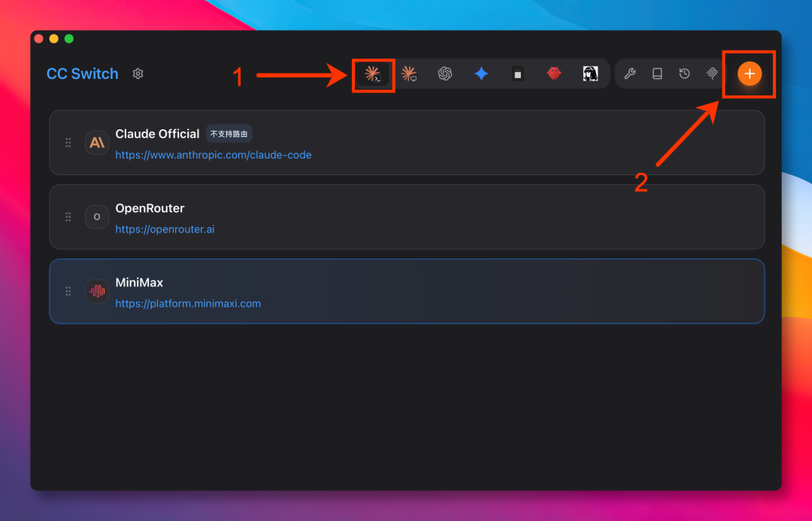This screenshot has width=812, height=521.
Task: Open the book icon in toolbar
Action: 657,74
